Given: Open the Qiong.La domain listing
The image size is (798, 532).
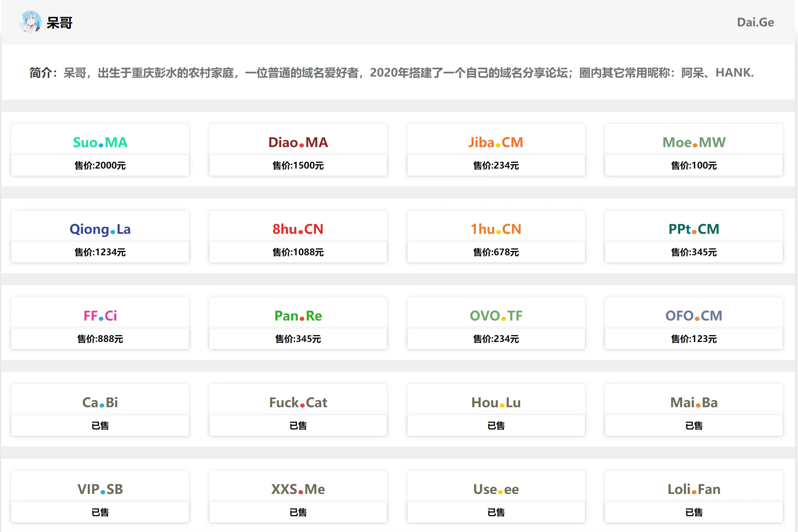Looking at the screenshot, I should click(100, 229).
